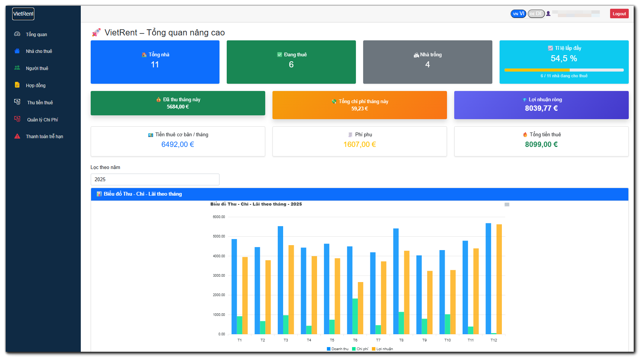
Task: Click the Đã thu tháng này card
Action: (x=178, y=103)
